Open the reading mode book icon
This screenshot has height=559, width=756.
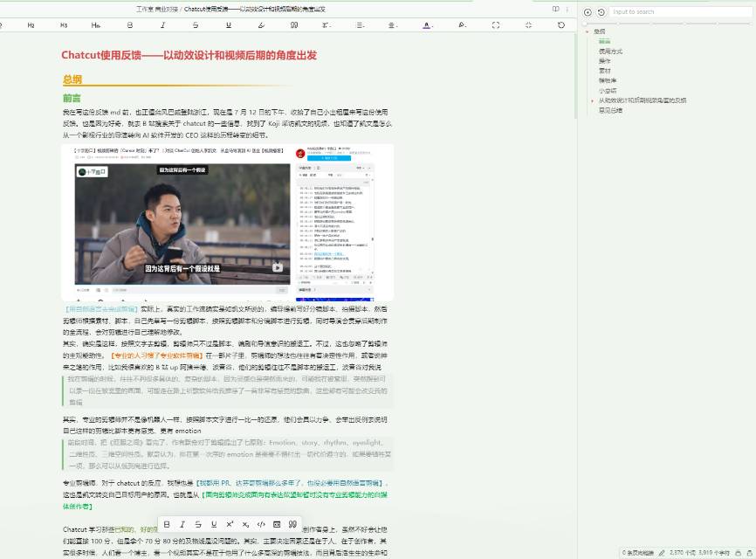pos(555,9)
